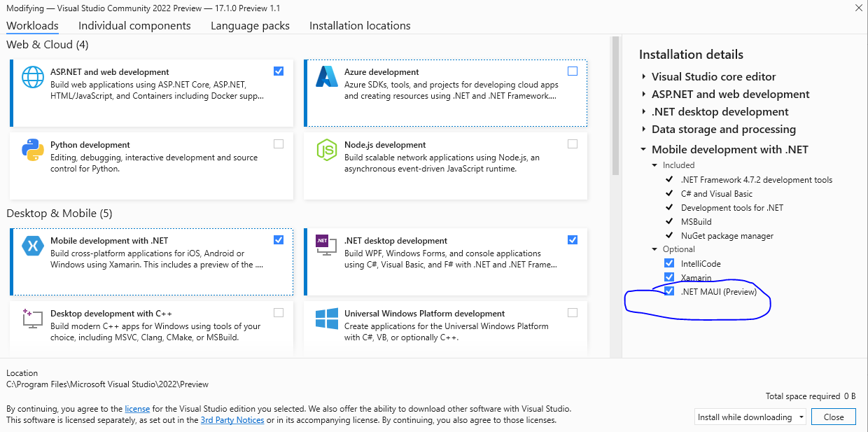Click the Close button at bottom right
Image resolution: width=868 pixels, height=432 pixels.
tap(834, 417)
